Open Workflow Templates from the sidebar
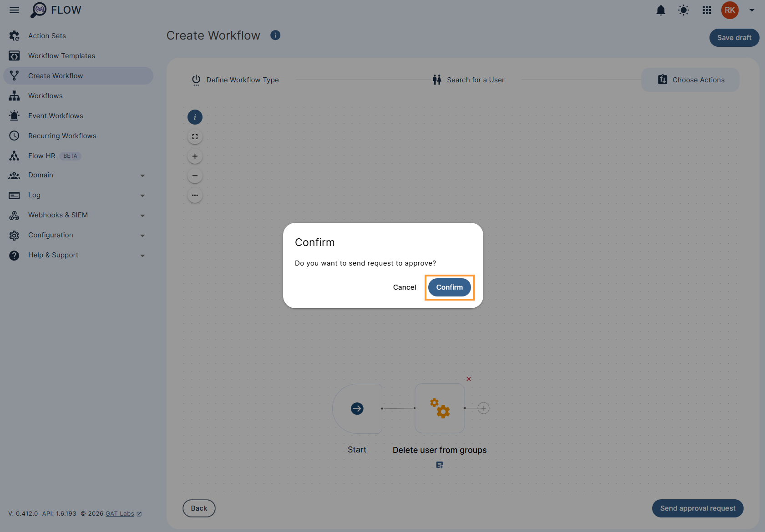The width and height of the screenshot is (765, 532). [x=61, y=55]
